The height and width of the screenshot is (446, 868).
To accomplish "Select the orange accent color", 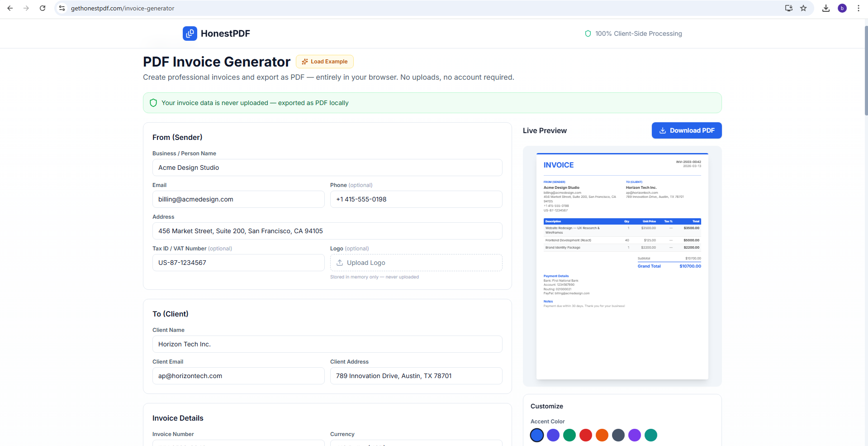I will tap(602, 435).
